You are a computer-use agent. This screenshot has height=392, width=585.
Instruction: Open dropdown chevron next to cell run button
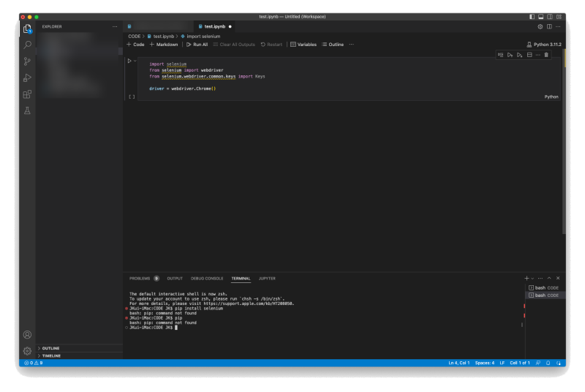click(x=135, y=61)
